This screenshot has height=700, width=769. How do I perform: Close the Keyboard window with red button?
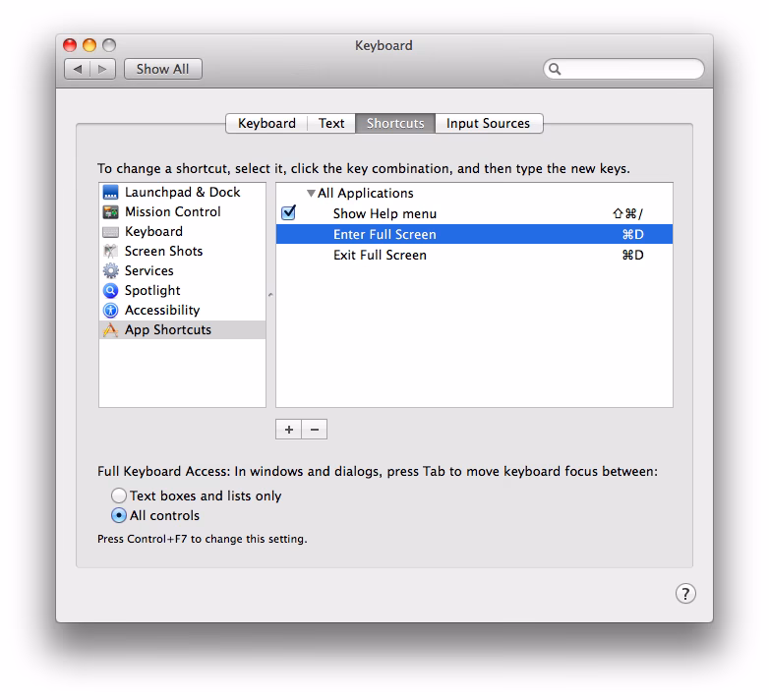[x=70, y=45]
